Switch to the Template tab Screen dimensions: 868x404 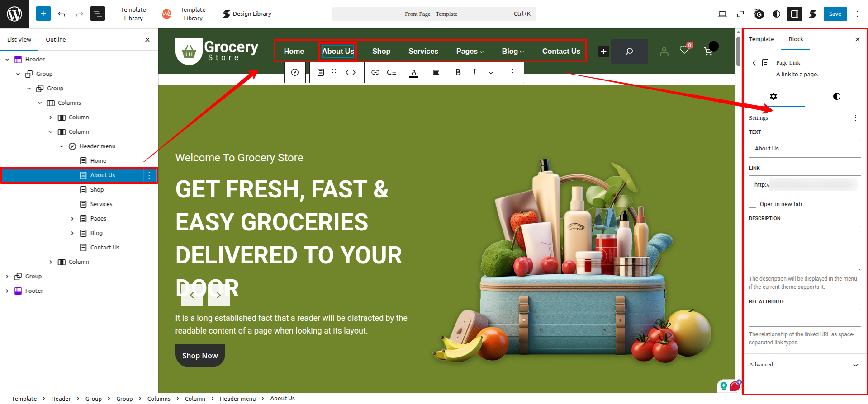pyautogui.click(x=761, y=39)
